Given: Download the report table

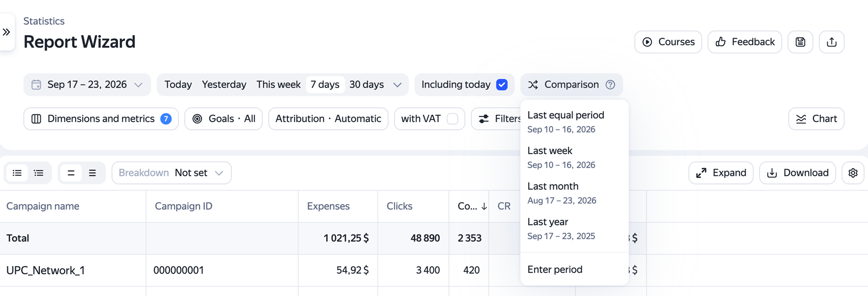Looking at the screenshot, I should point(798,173).
